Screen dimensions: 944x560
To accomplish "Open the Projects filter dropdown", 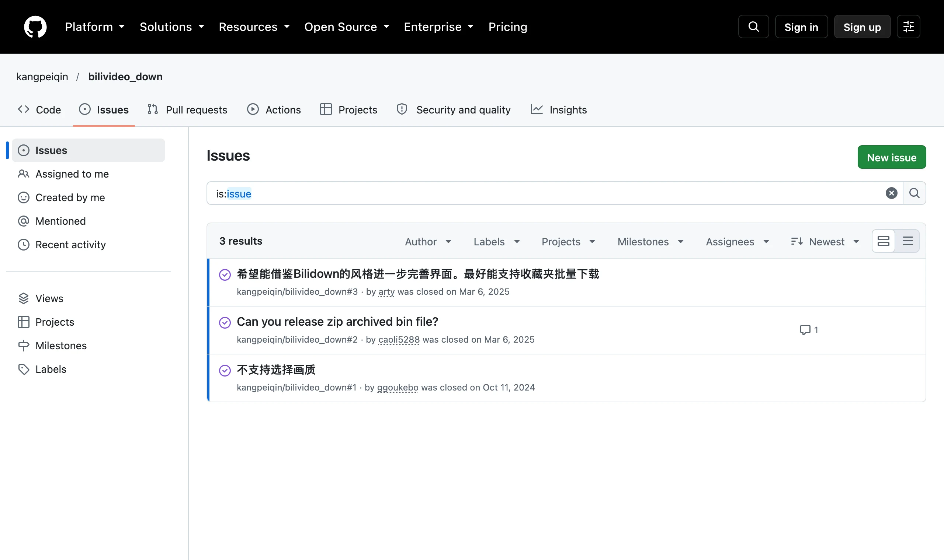I will pyautogui.click(x=568, y=242).
